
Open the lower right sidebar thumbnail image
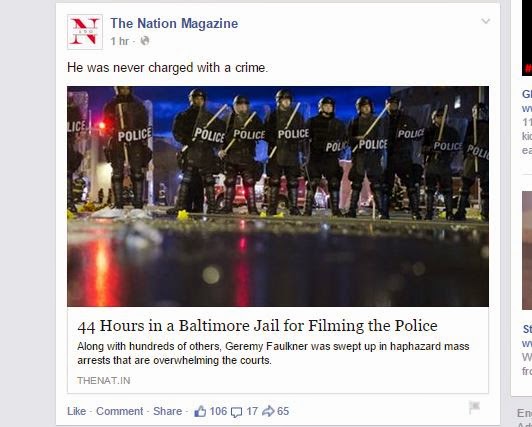coord(527,250)
